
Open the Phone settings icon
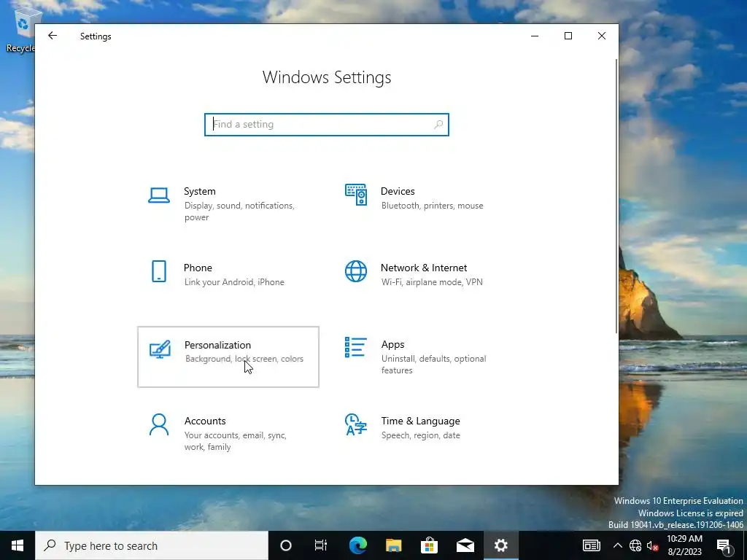coord(158,271)
